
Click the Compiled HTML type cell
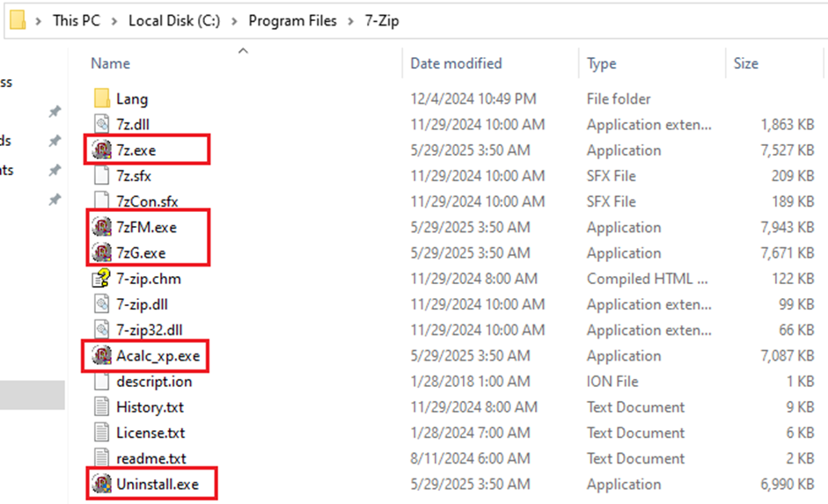point(648,279)
